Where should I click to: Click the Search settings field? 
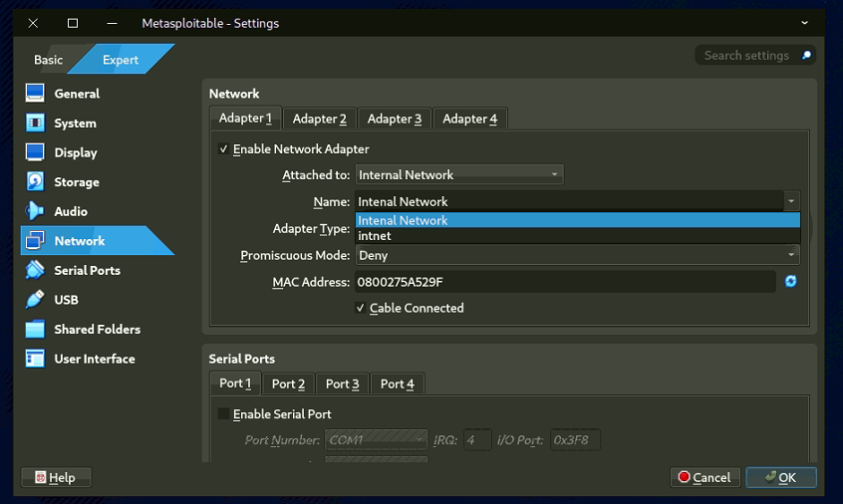click(x=747, y=56)
